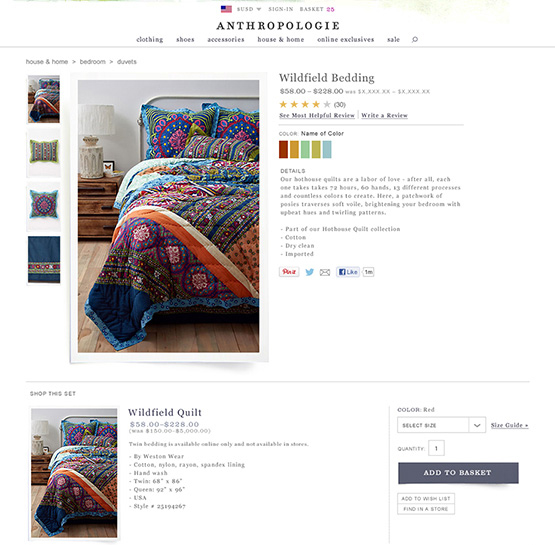Select the light blue color swatch
Screen dimensions: 555x545
327,149
